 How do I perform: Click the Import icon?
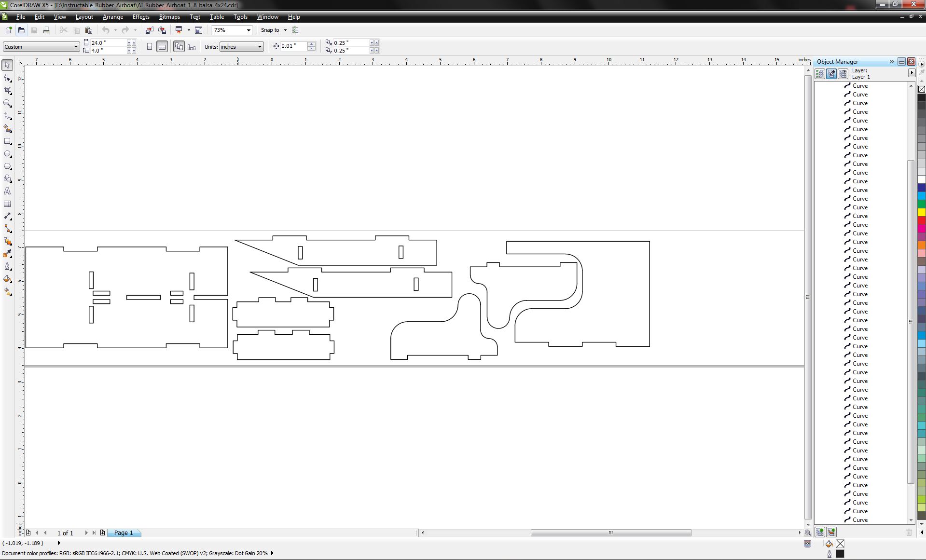pyautogui.click(x=150, y=30)
